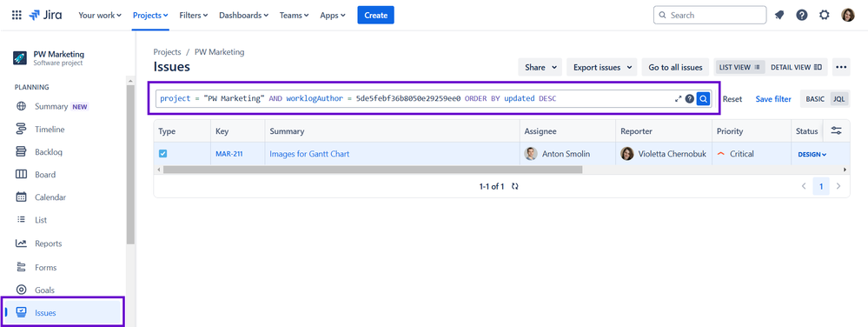The width and height of the screenshot is (868, 327).
Task: Open the DESIGN status dropdown for MAR-211
Action: [812, 154]
